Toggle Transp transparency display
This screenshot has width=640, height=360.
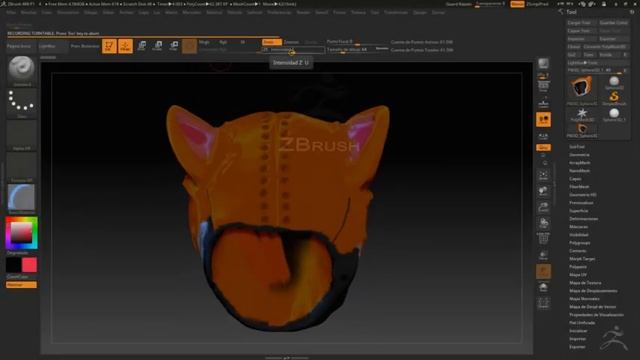point(543,256)
